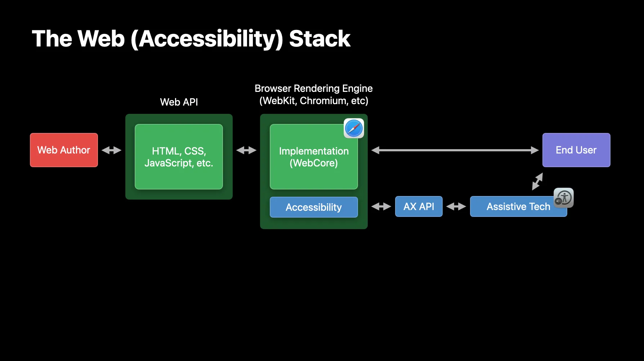This screenshot has width=644, height=361.
Task: Select the Implementation (WebCore) box
Action: [x=314, y=157]
